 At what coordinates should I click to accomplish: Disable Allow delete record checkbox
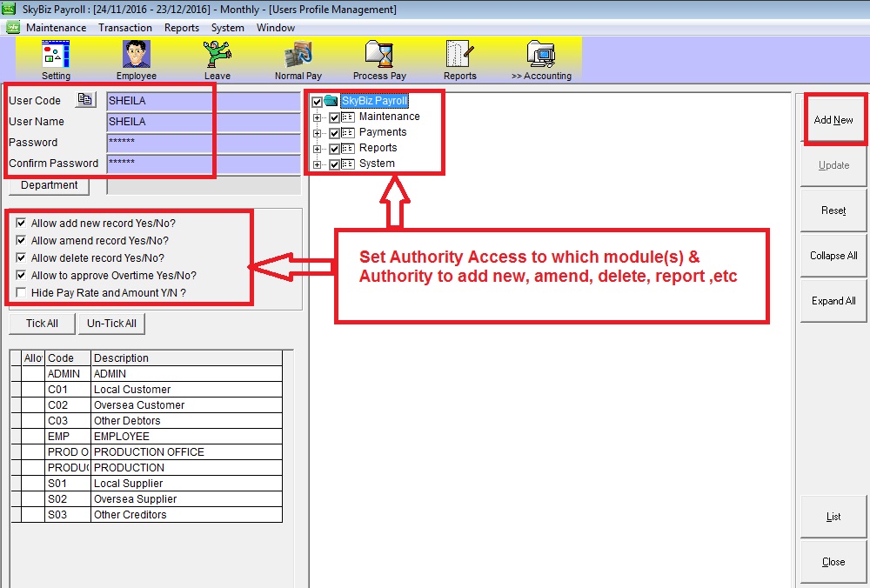click(x=21, y=258)
